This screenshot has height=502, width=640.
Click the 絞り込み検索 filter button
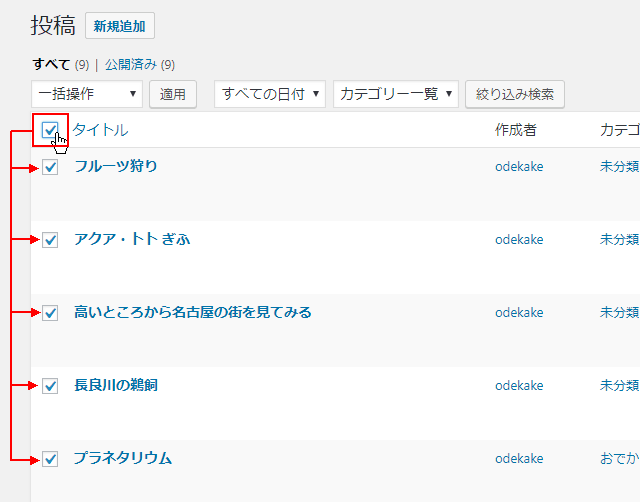click(x=515, y=94)
